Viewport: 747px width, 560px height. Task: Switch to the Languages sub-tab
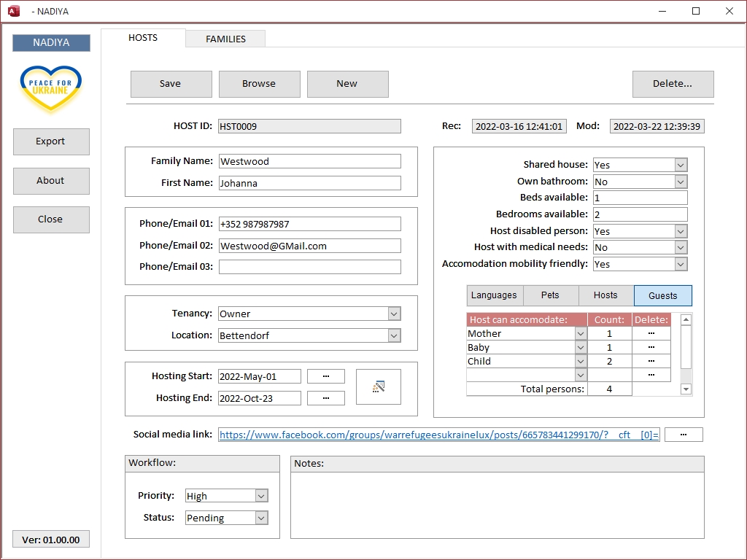(x=495, y=295)
